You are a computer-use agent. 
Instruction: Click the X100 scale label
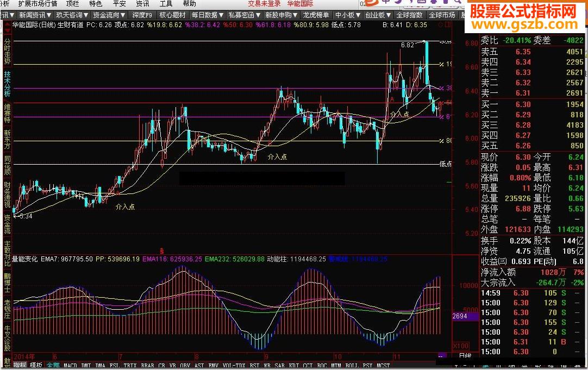pos(461,346)
